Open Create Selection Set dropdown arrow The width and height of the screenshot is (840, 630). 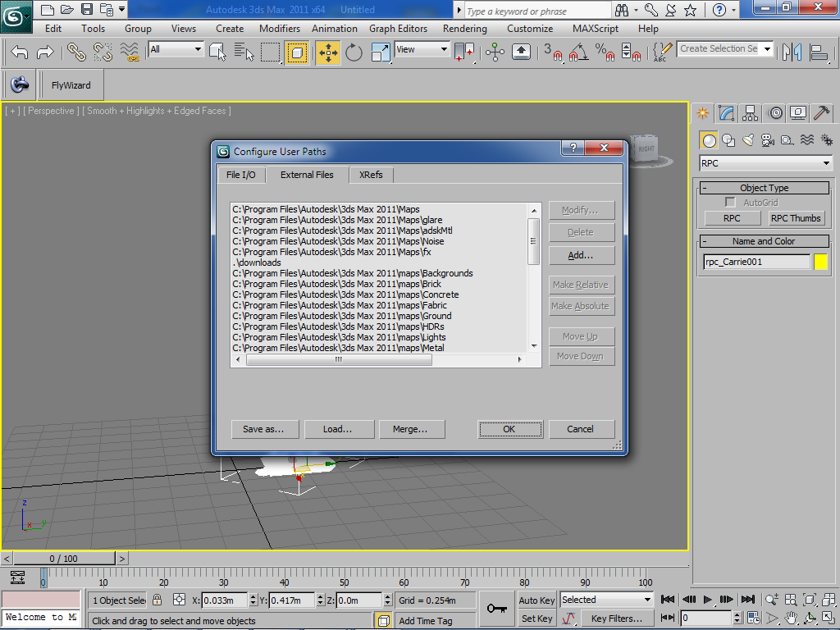767,48
